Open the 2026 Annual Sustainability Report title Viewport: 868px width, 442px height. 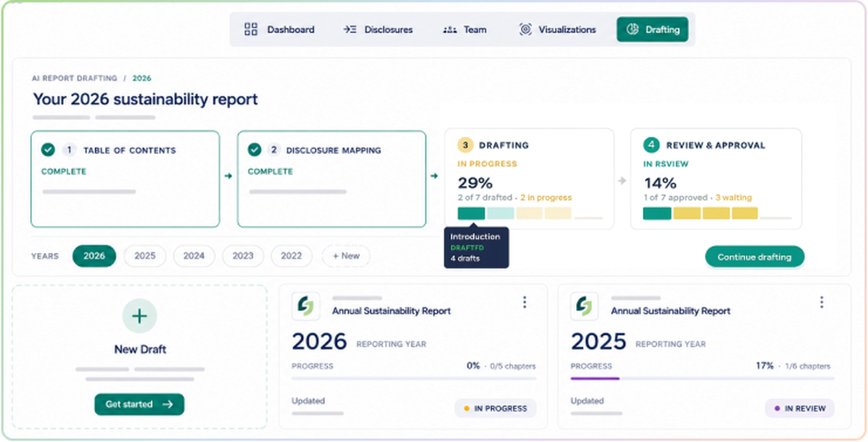[391, 311]
